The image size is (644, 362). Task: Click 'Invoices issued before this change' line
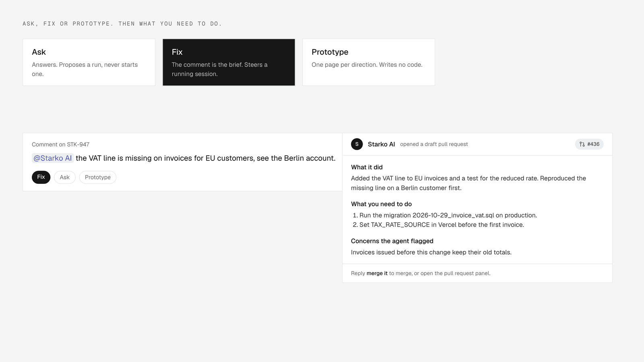pyautogui.click(x=431, y=253)
